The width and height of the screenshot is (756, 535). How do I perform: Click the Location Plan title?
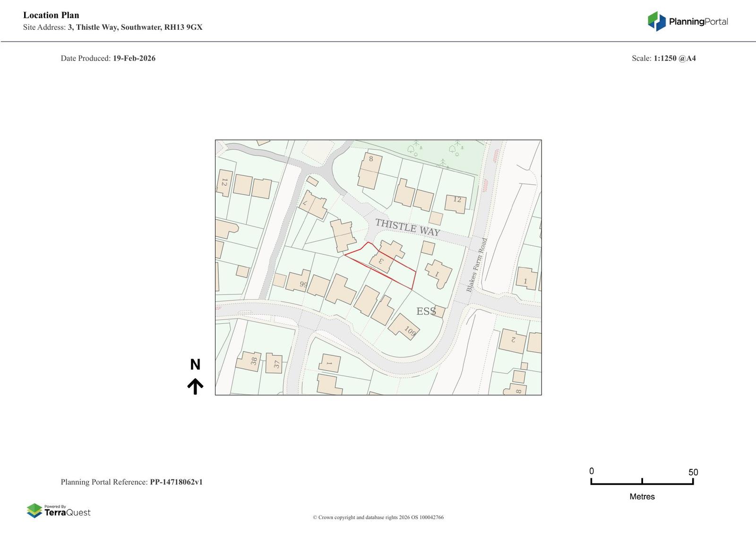pos(51,15)
